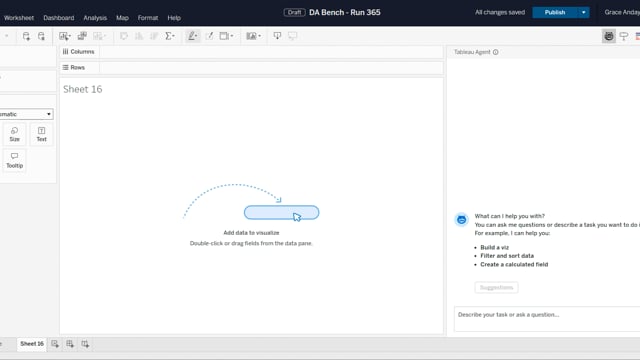Click the info icon next to Tableau Agent

(x=496, y=52)
